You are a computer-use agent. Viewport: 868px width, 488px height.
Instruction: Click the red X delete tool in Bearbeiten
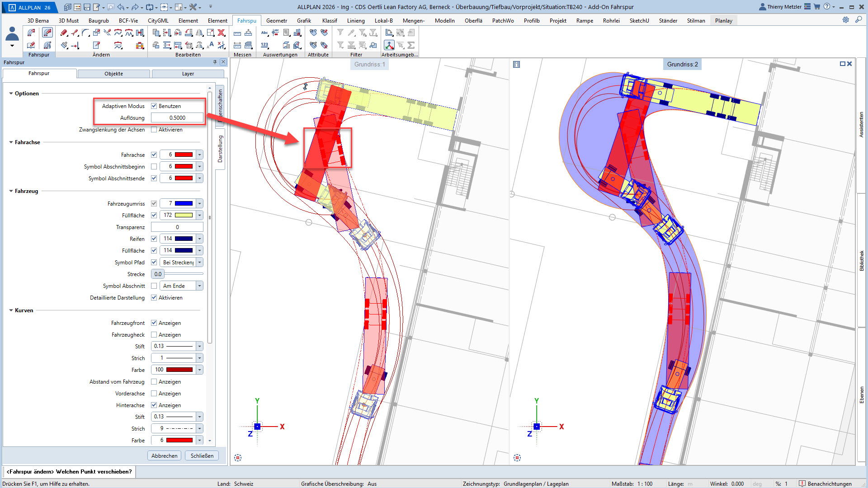pyautogui.click(x=221, y=33)
